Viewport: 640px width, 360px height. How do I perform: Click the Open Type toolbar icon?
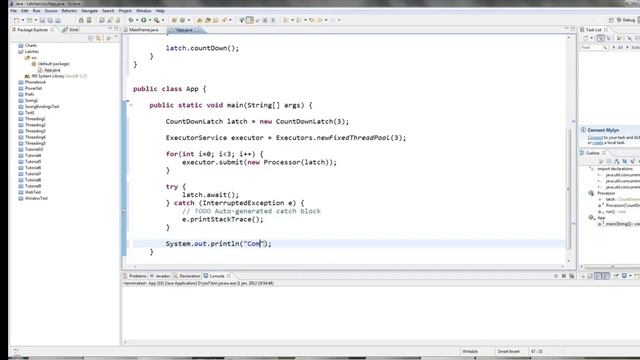pyautogui.click(x=200, y=20)
